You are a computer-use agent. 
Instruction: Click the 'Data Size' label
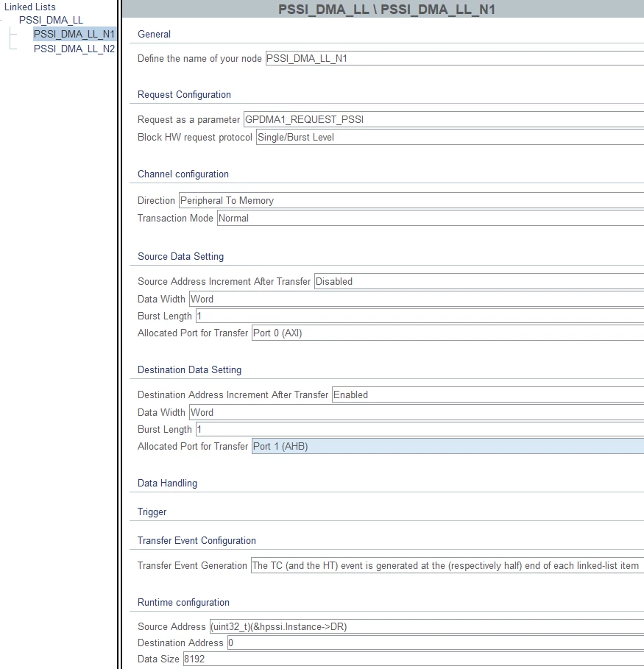pyautogui.click(x=158, y=659)
